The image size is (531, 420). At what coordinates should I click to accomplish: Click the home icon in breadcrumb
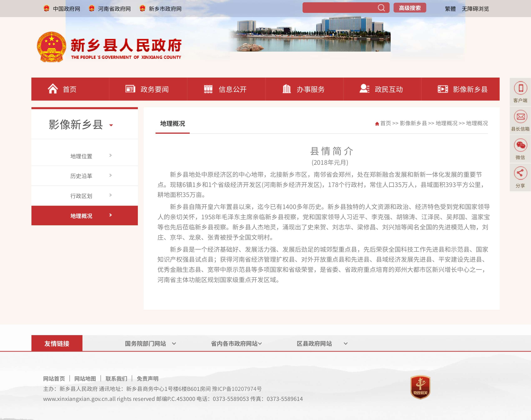point(377,124)
